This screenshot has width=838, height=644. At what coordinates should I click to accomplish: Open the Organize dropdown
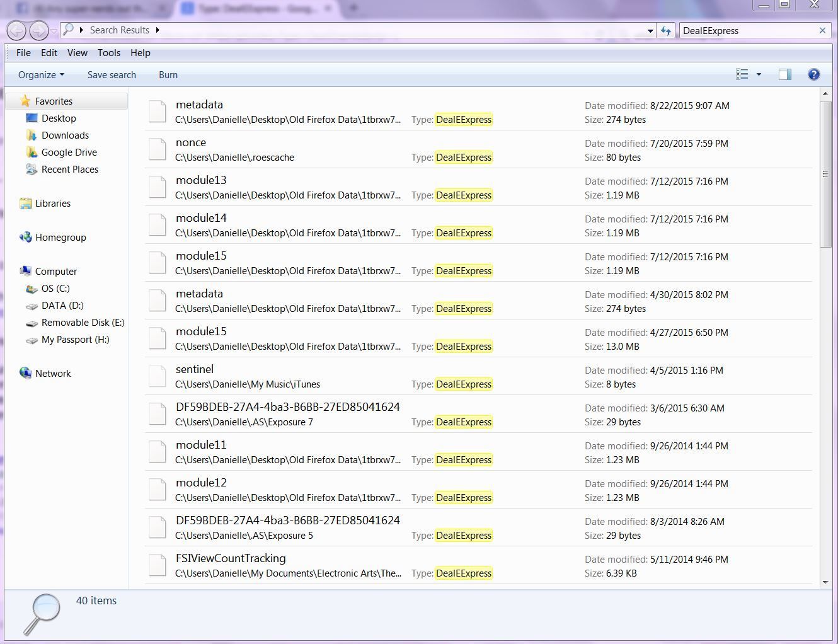(41, 74)
